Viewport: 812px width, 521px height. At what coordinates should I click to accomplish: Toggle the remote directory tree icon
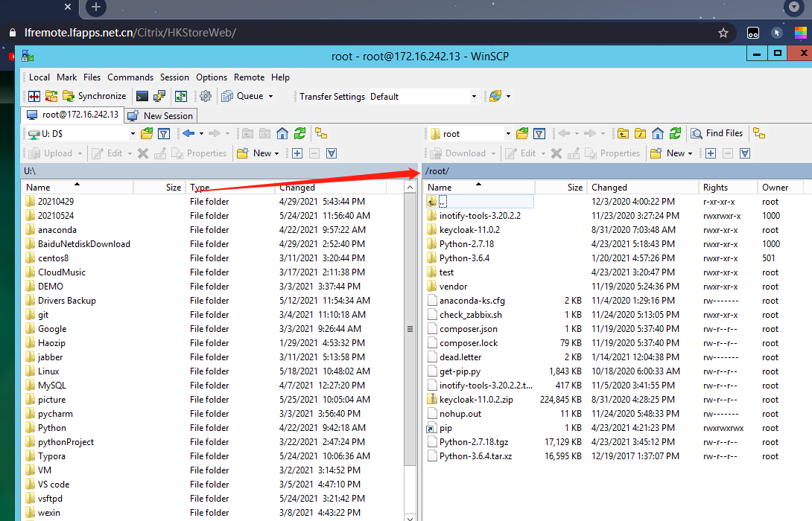coord(759,134)
